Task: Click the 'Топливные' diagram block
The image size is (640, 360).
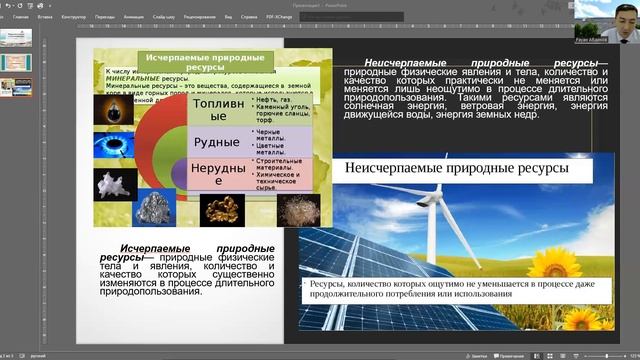Action: (x=218, y=110)
